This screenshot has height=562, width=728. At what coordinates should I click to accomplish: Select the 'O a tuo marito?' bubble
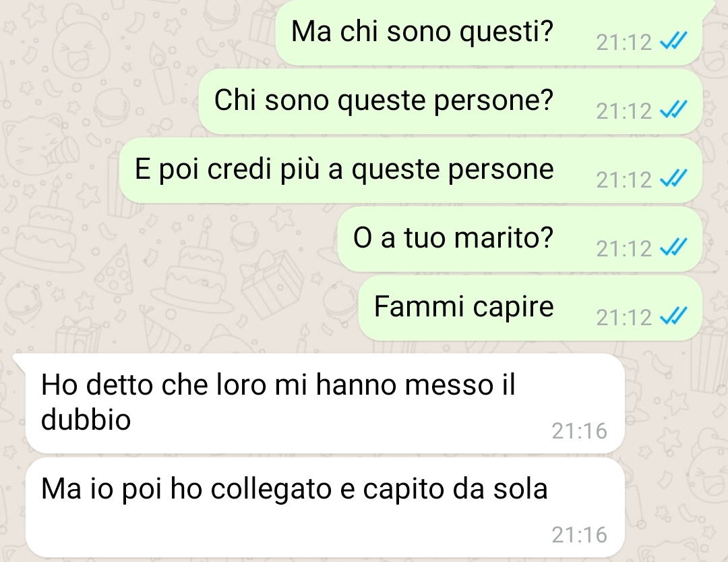pyautogui.click(x=520, y=240)
